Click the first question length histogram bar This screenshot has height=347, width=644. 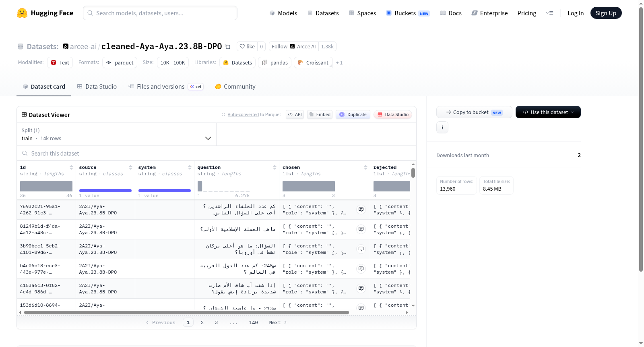tap(200, 186)
